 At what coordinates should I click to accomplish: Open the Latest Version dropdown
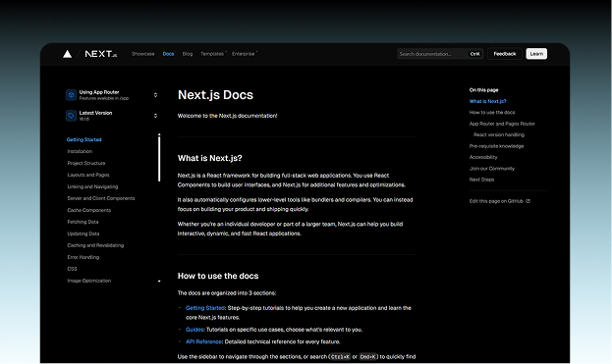[112, 116]
